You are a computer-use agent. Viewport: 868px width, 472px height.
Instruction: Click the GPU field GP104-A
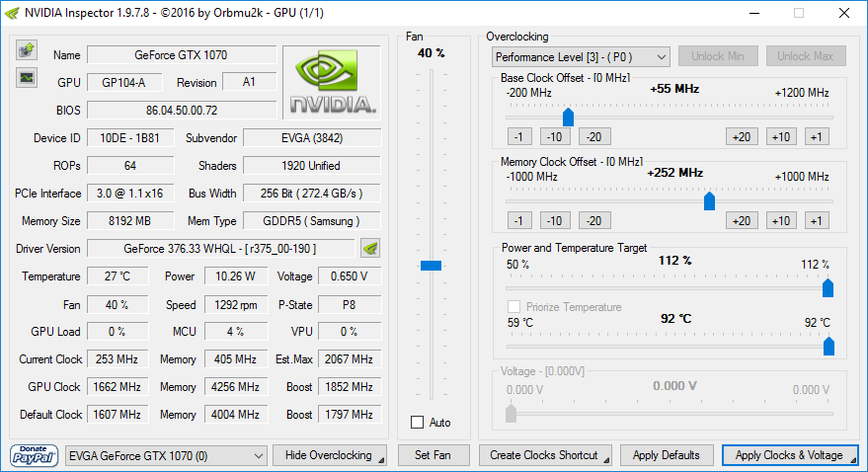[124, 82]
